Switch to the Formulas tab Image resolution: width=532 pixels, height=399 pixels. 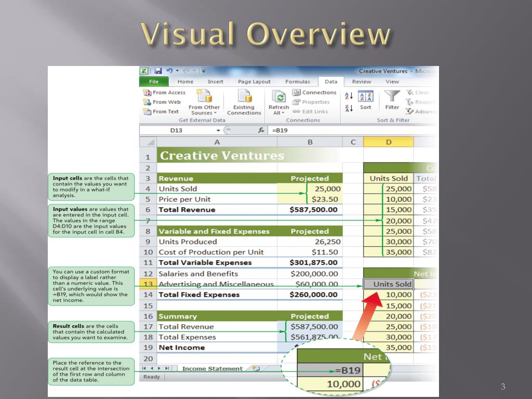point(298,82)
